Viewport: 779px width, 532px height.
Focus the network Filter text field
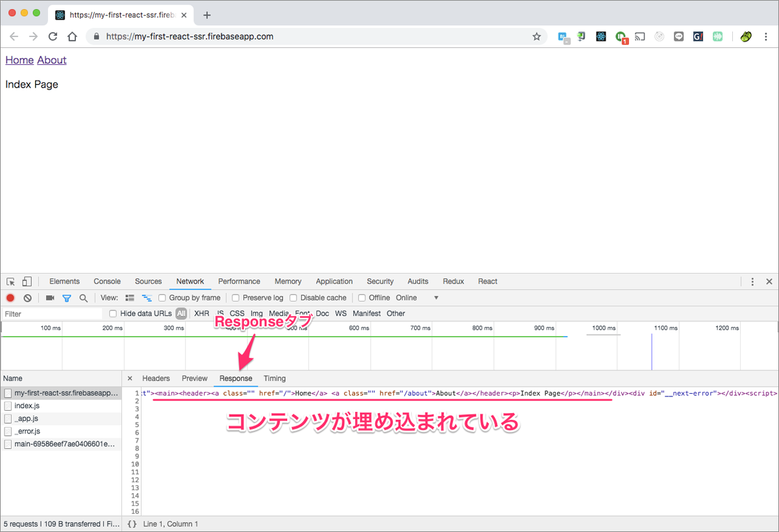pyautogui.click(x=52, y=313)
